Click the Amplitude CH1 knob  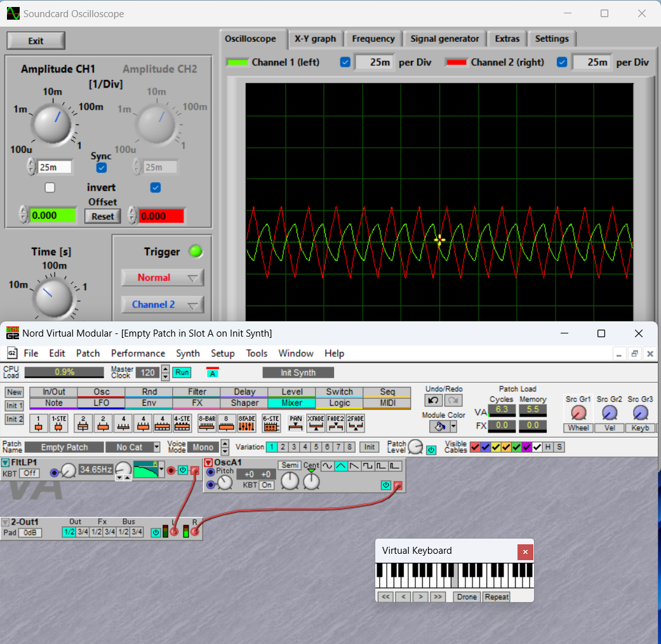tap(53, 124)
